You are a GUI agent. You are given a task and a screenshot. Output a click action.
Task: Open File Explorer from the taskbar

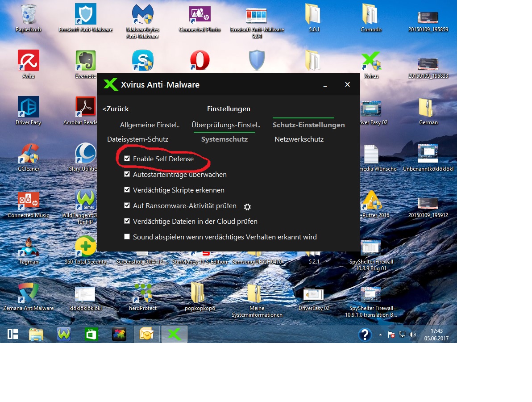(x=36, y=335)
